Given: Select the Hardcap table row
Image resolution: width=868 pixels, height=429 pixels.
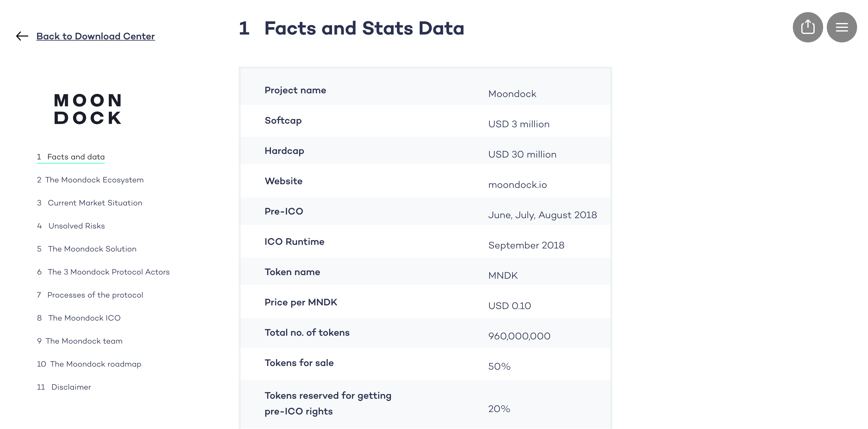Looking at the screenshot, I should click(x=425, y=151).
